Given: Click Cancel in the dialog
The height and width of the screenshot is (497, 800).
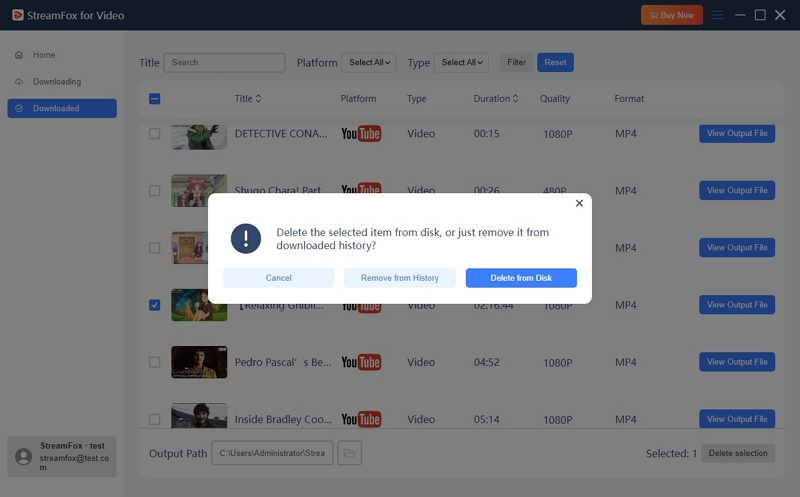Looking at the screenshot, I should tap(279, 278).
